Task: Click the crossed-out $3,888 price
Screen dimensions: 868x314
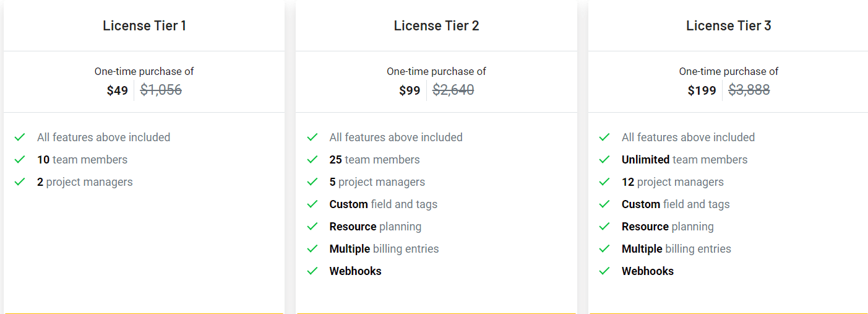Action: tap(749, 90)
